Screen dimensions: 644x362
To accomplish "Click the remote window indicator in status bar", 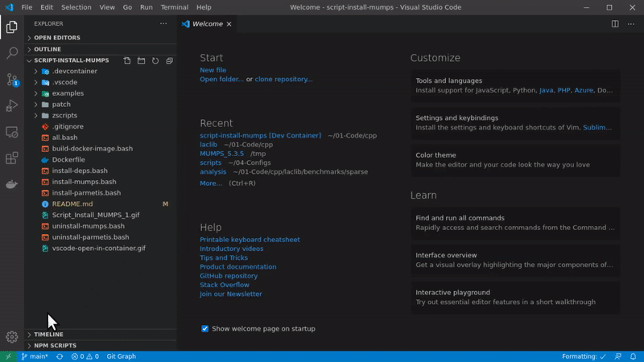I will 8,356.
